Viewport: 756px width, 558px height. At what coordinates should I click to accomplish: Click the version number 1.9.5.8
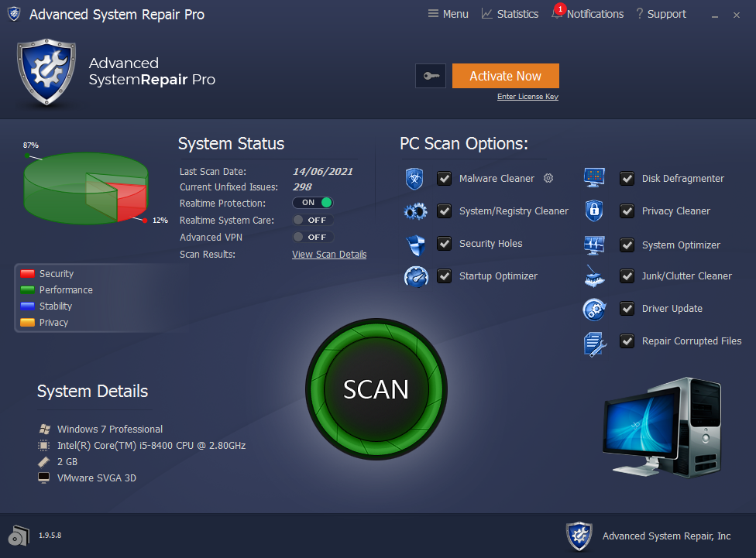50,536
